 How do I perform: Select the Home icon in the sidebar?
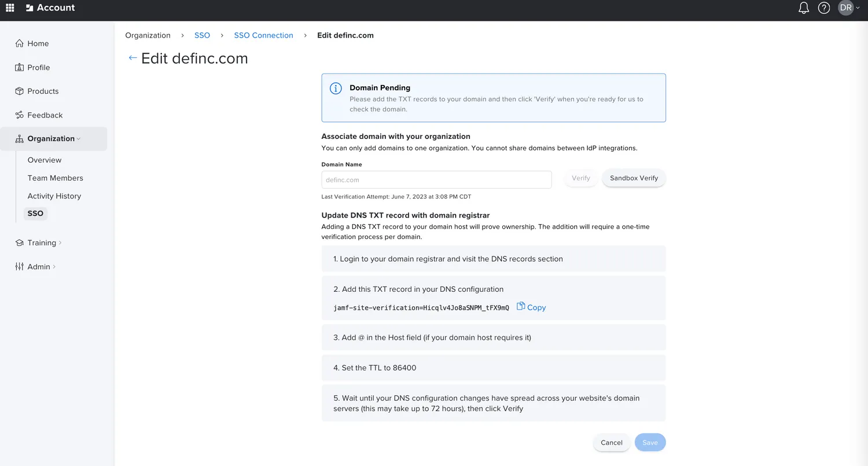(19, 43)
